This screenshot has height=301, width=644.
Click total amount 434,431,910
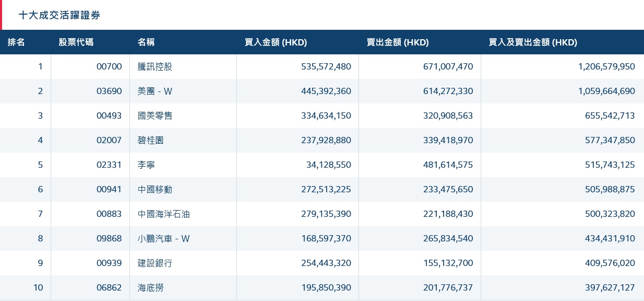click(610, 238)
